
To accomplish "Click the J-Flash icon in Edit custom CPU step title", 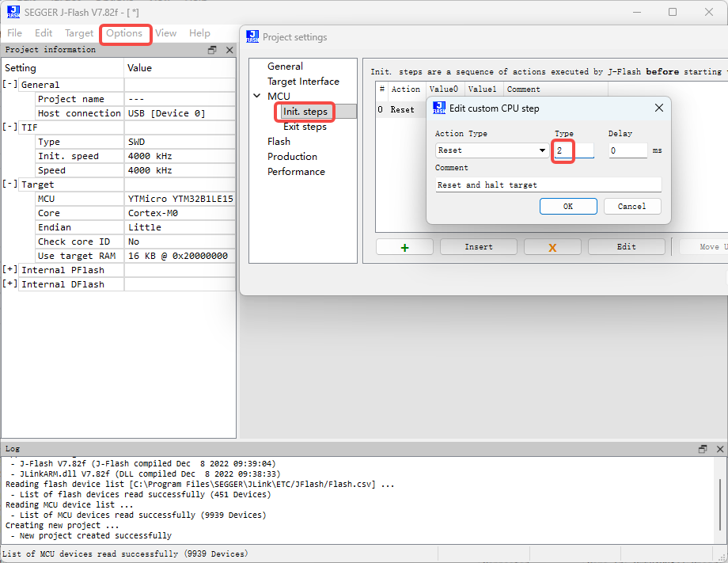I will [439, 108].
